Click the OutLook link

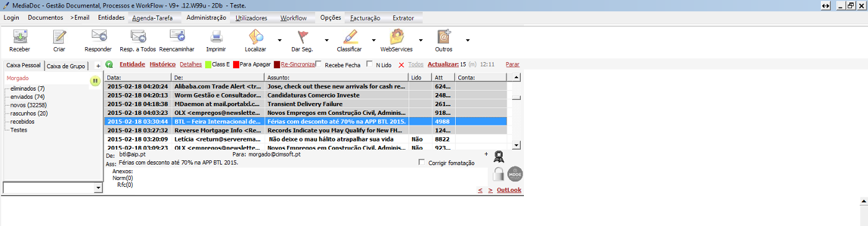(x=509, y=190)
